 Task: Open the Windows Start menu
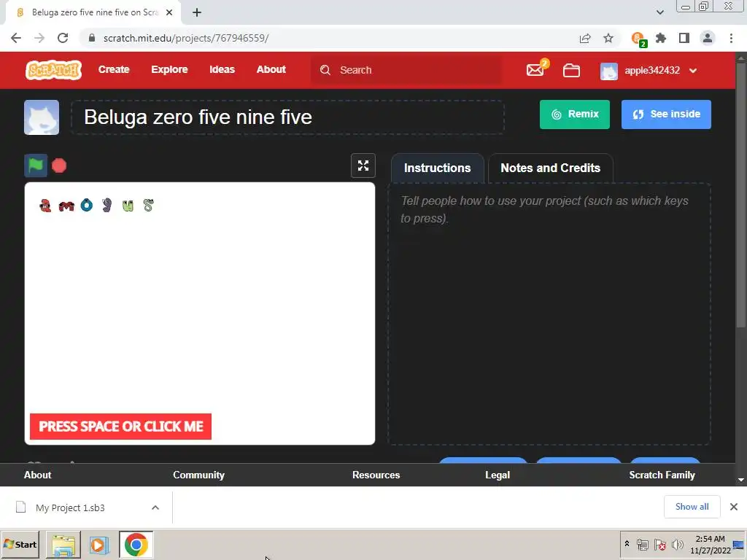pyautogui.click(x=20, y=544)
